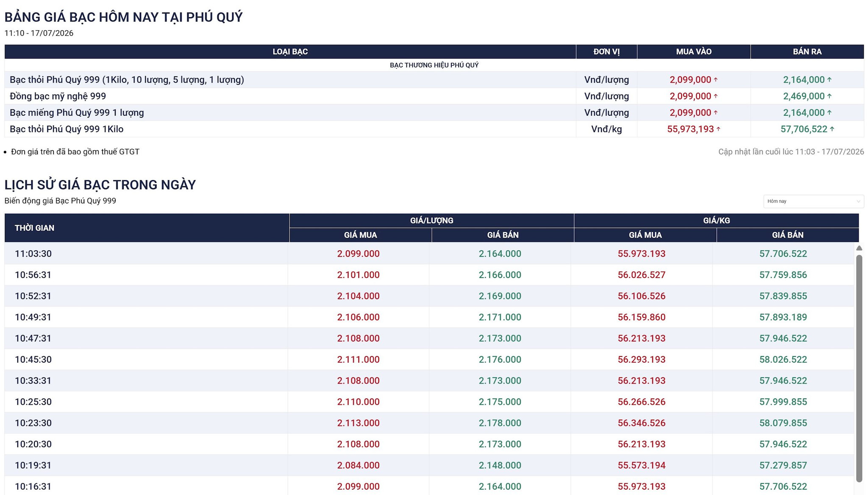Select the 11:03:30 history row
This screenshot has height=495, width=868.
[x=429, y=254]
